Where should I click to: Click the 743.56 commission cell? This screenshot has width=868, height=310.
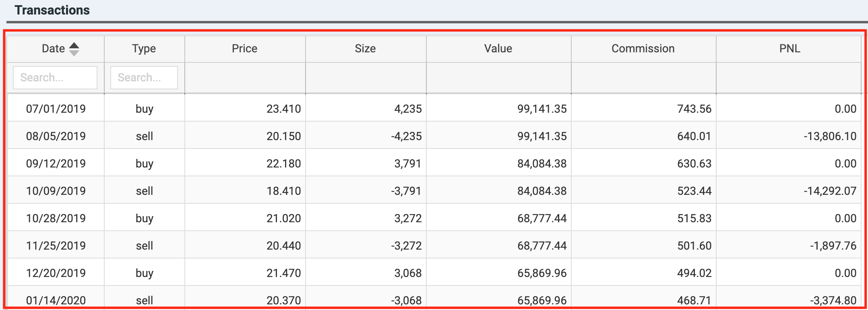click(644, 108)
